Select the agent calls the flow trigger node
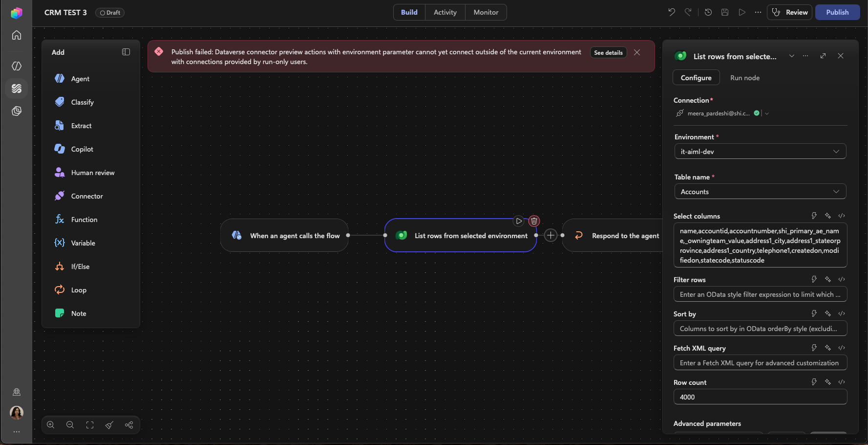The image size is (868, 445). tap(284, 235)
